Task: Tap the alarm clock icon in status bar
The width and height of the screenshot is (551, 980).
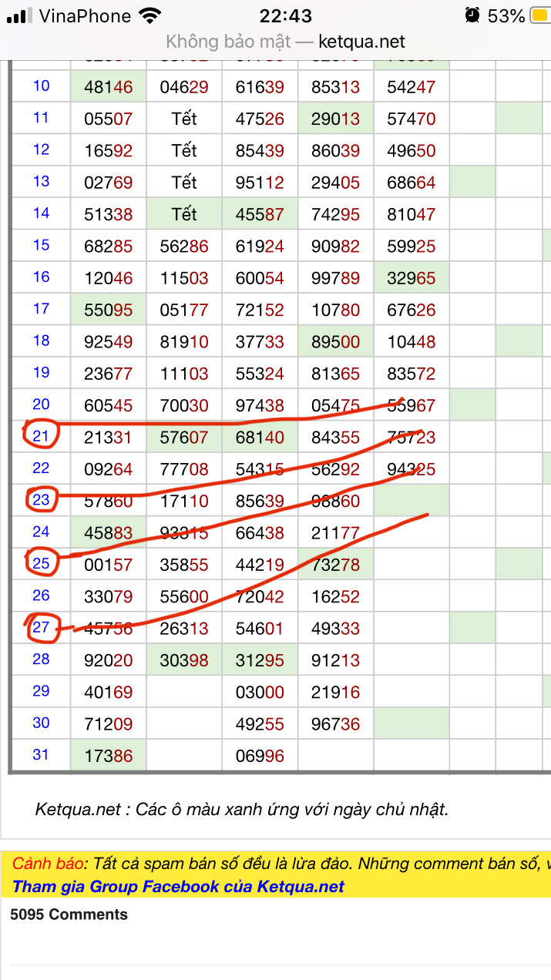Action: (x=472, y=15)
